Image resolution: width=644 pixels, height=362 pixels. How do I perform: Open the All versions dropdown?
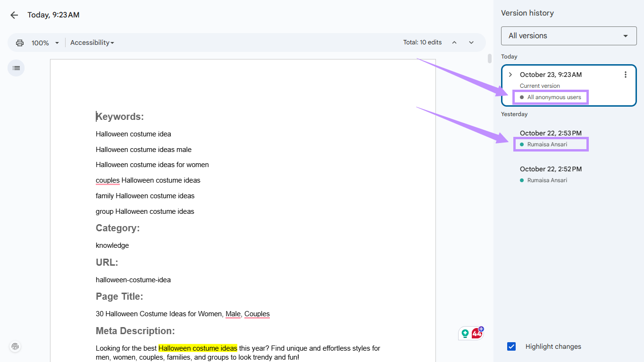pos(568,35)
